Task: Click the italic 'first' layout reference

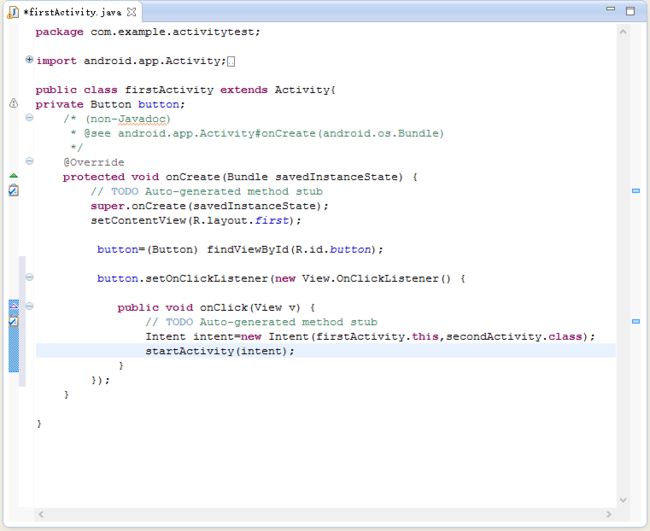Action: 272,221
